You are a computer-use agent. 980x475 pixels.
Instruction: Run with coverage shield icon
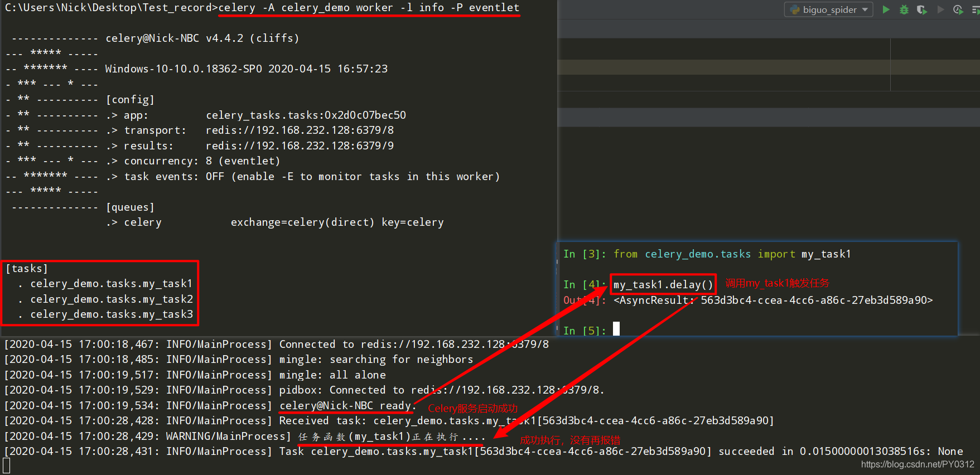pyautogui.click(x=922, y=9)
